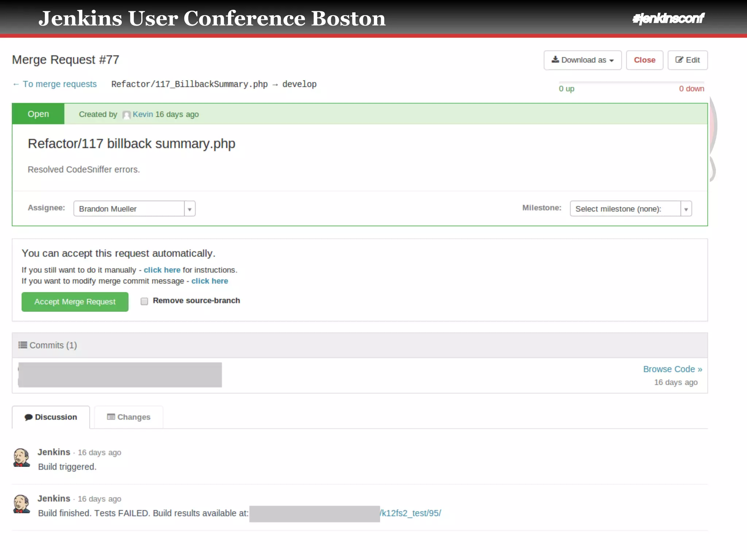Click the Accept Merge Request button
The image size is (747, 560).
coord(75,302)
